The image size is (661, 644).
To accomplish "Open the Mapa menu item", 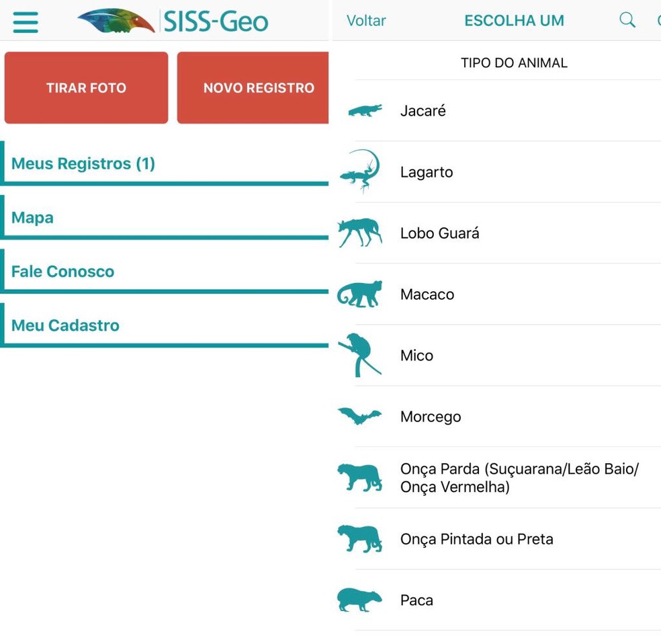I will 32,218.
